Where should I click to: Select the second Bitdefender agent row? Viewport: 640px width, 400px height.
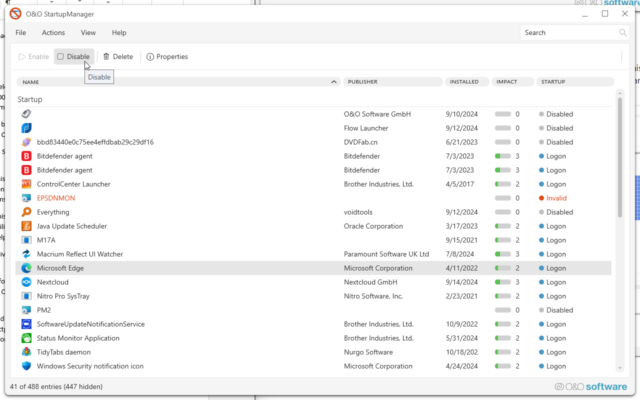pos(313,170)
